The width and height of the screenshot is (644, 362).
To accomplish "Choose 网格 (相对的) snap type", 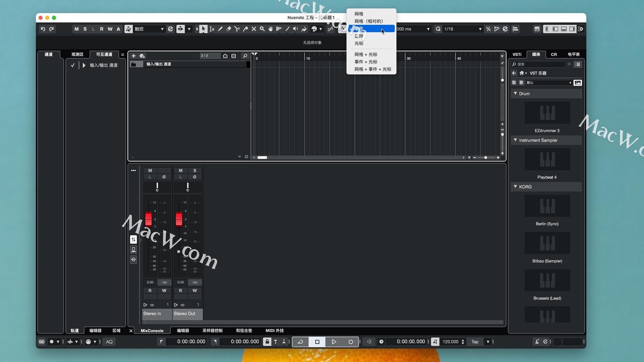I will pos(371,21).
